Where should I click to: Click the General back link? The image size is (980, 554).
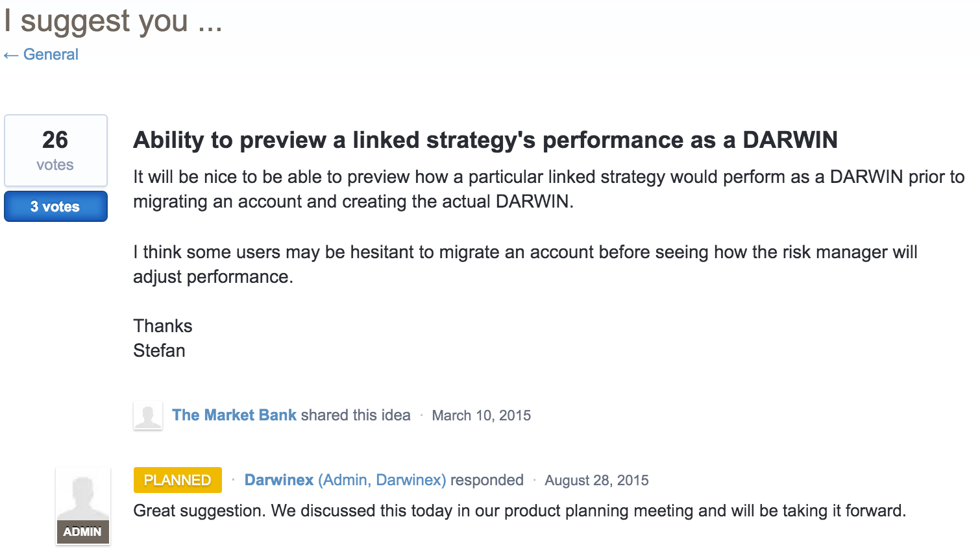click(x=51, y=54)
